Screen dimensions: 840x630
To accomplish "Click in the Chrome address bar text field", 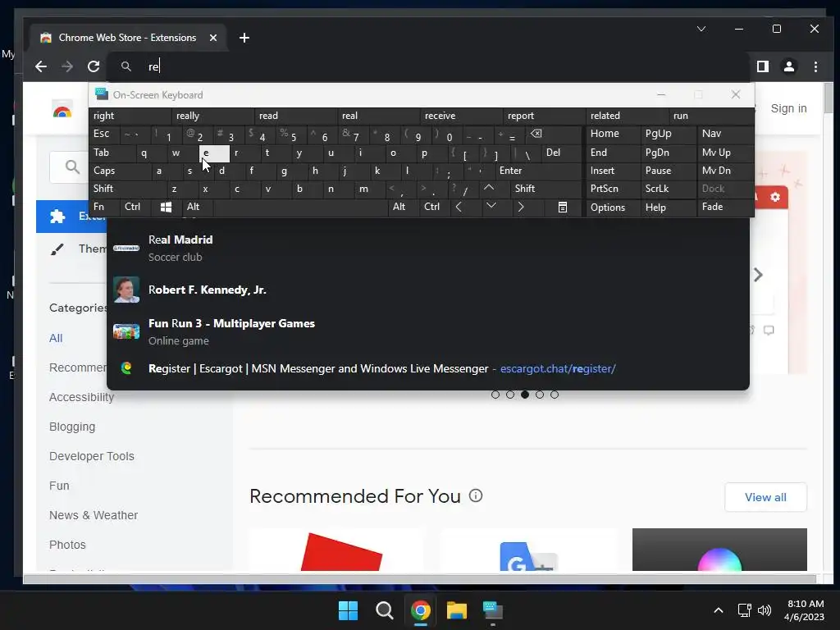I will 428,66.
